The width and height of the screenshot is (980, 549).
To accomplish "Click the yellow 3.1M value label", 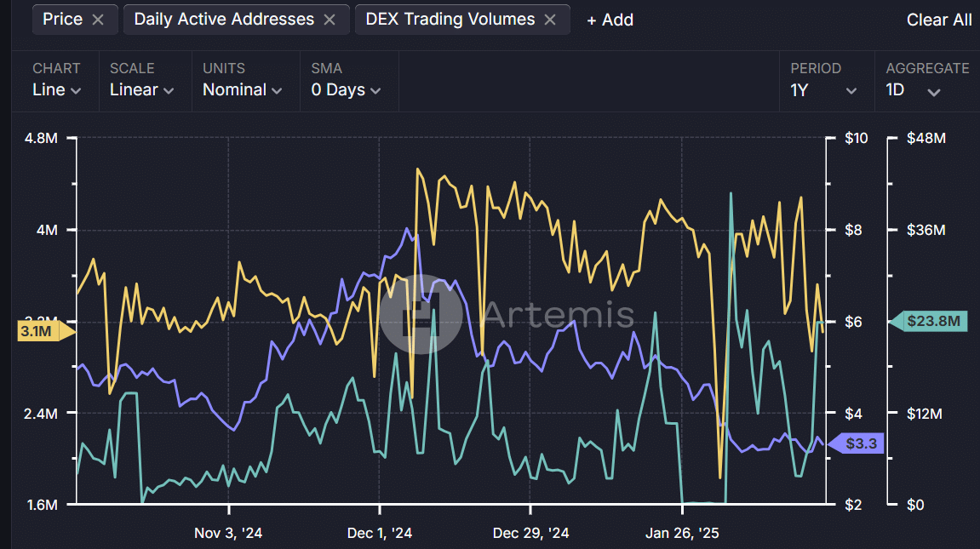I will click(37, 331).
